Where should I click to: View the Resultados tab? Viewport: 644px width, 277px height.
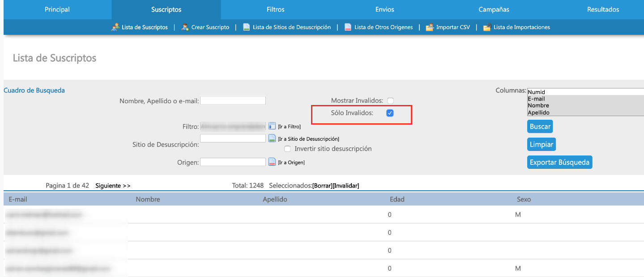coord(603,9)
